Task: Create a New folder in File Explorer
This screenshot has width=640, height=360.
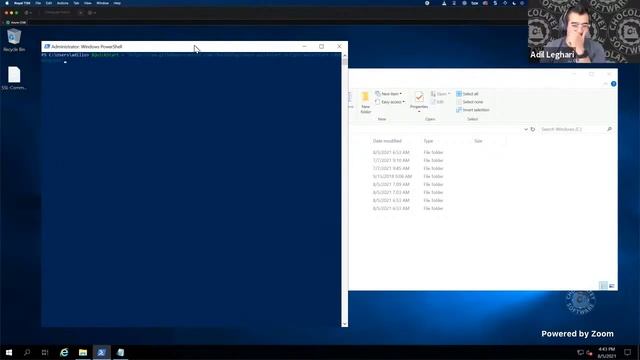Action: point(365,102)
